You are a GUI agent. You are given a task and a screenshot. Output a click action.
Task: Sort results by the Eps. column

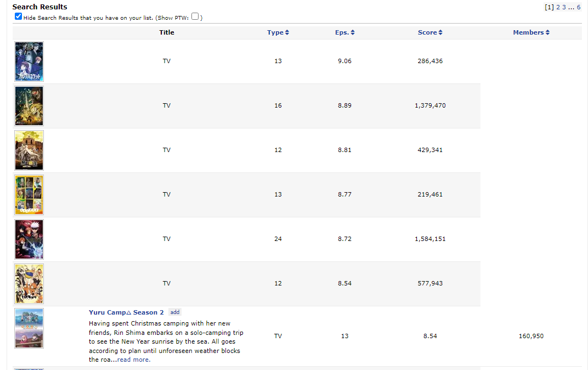[x=344, y=32]
